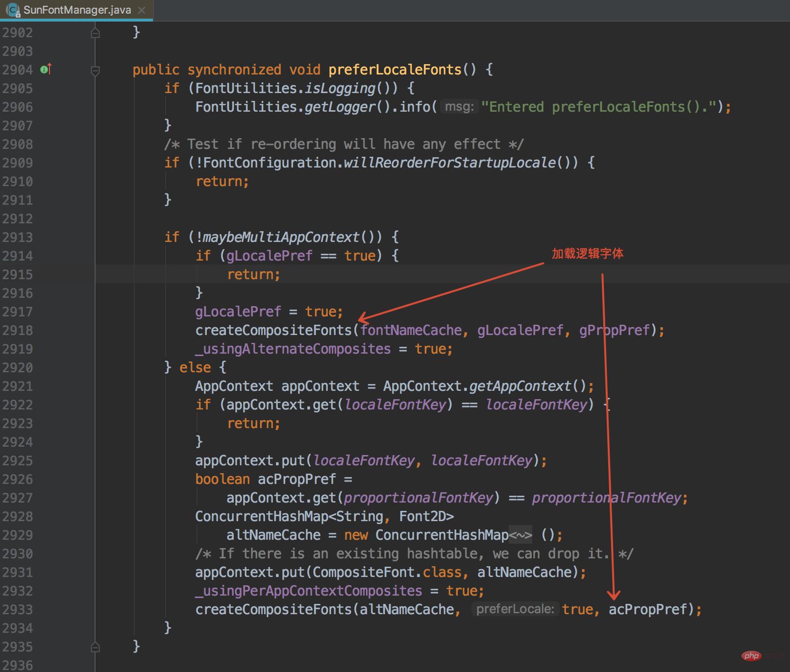Viewport: 790px width, 672px height.
Task: Click the getLogger method call
Action: point(340,107)
